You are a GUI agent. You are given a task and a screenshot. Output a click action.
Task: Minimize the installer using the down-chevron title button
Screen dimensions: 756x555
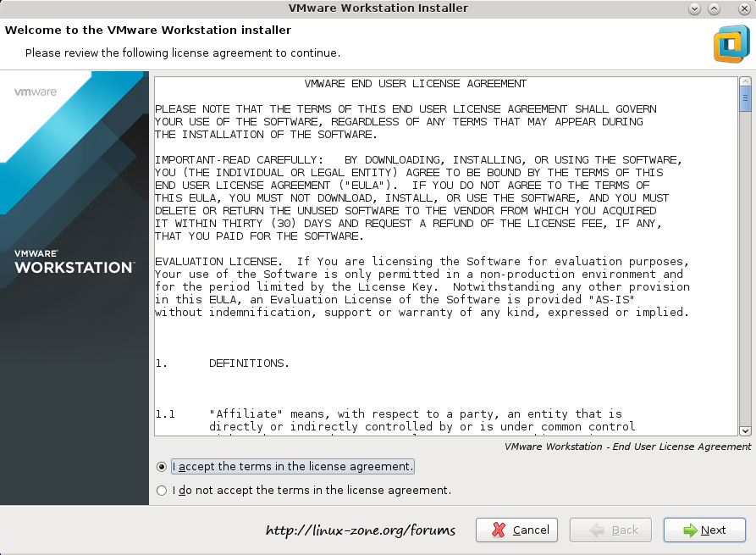[695, 8]
